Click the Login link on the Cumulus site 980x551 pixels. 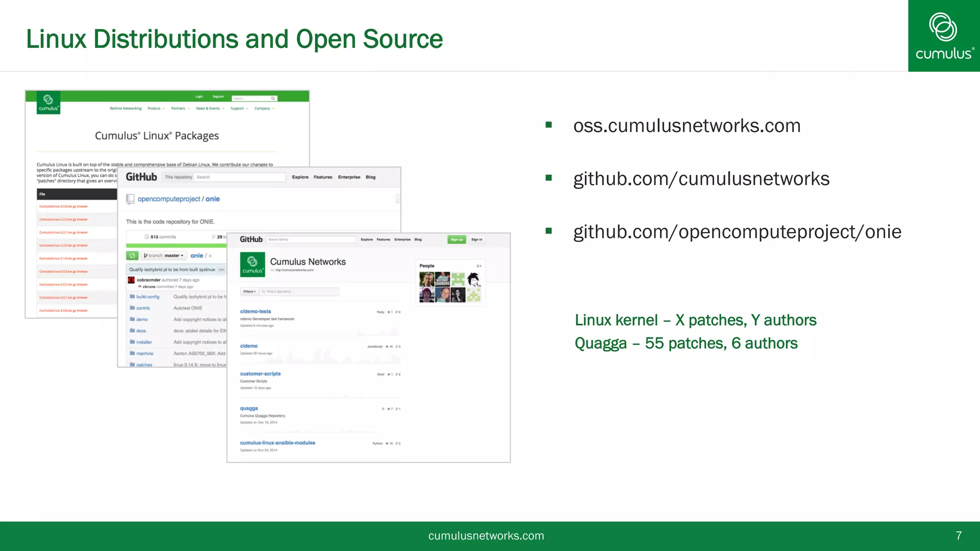pyautogui.click(x=199, y=97)
